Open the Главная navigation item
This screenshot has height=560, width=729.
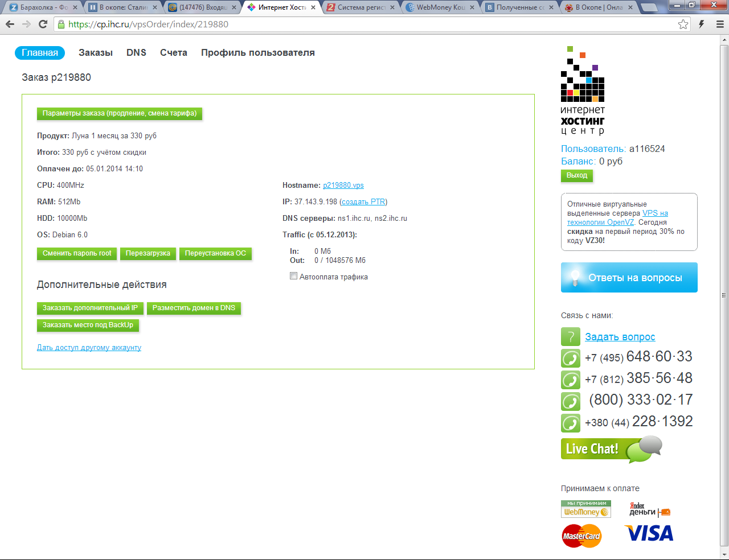(x=40, y=53)
